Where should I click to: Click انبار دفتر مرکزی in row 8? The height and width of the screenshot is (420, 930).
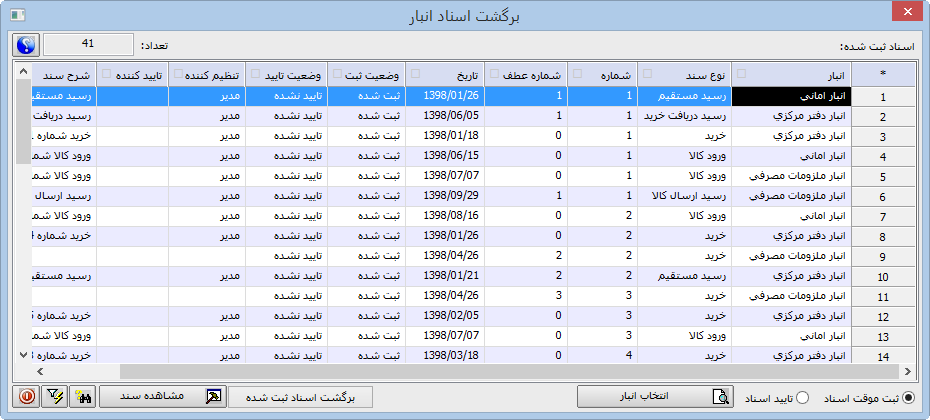(x=792, y=236)
